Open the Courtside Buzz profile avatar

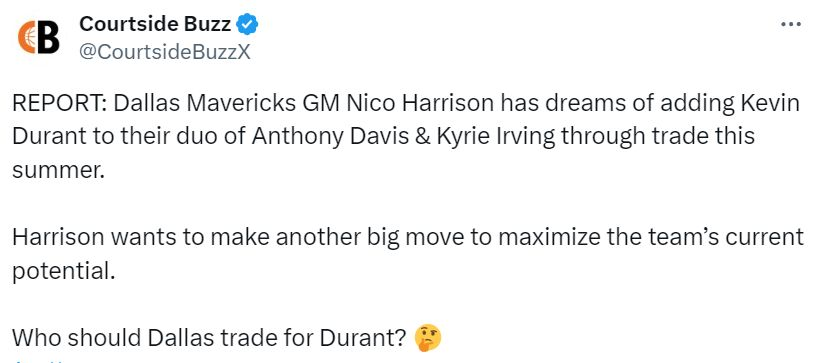(x=38, y=37)
